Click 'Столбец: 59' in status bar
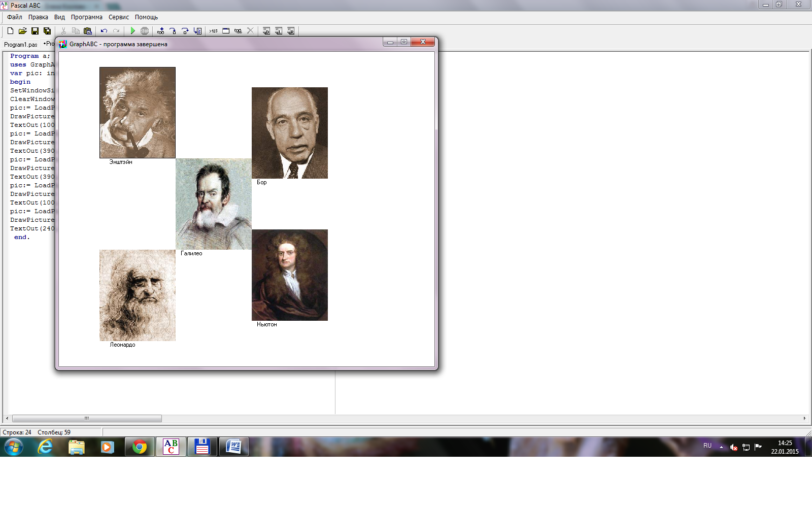This screenshot has width=812, height=506. (x=54, y=432)
